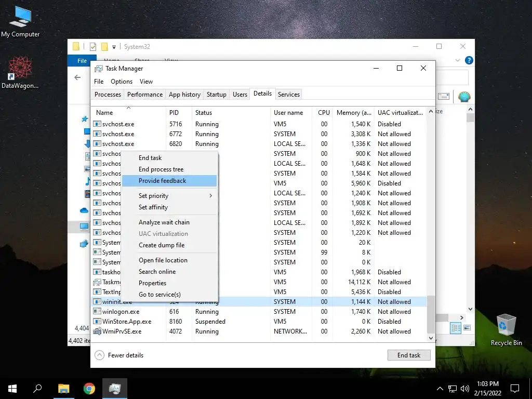The height and width of the screenshot is (399, 532).
Task: Open notification action center icon
Action: 515,389
